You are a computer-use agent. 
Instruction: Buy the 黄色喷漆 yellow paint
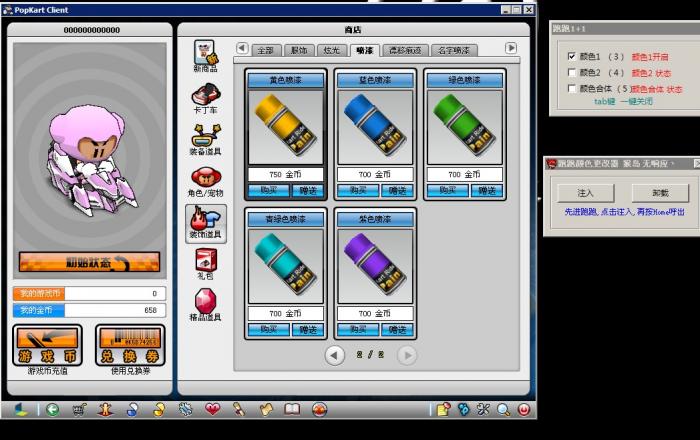click(x=269, y=191)
